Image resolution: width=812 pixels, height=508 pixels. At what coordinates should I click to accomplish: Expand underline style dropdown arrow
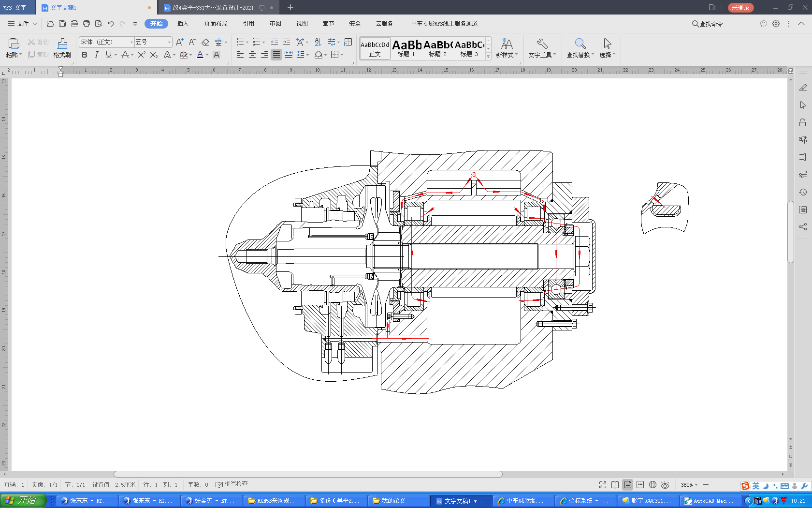click(116, 55)
